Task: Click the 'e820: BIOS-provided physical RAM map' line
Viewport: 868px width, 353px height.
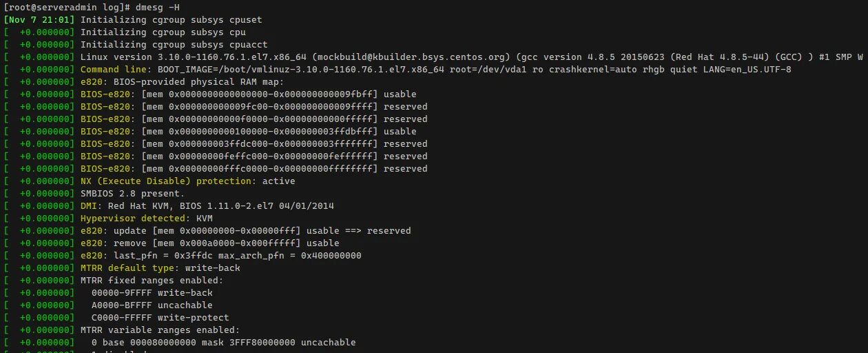Action: point(182,81)
